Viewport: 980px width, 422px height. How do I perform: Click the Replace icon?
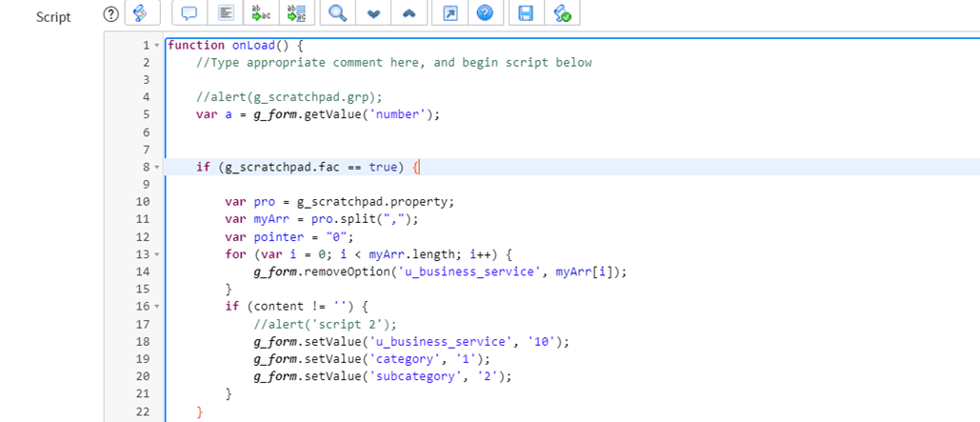coord(260,13)
